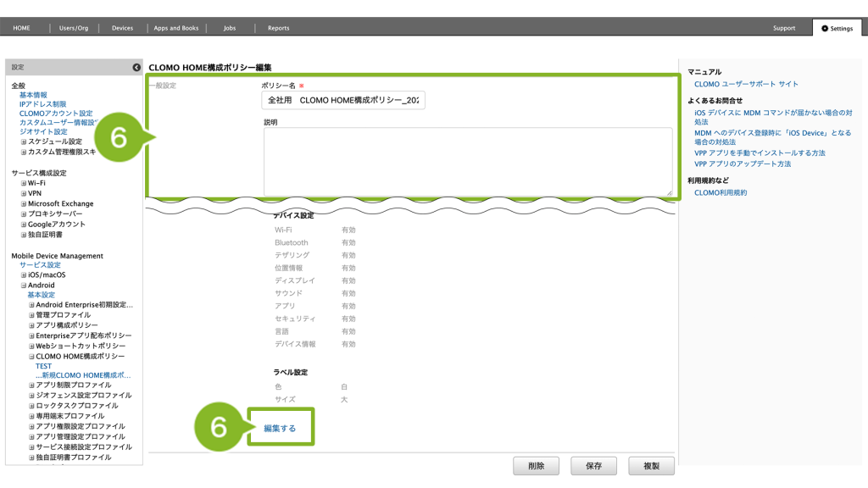The height and width of the screenshot is (488, 868).
Task: Open the Devices menu tab
Action: point(122,28)
